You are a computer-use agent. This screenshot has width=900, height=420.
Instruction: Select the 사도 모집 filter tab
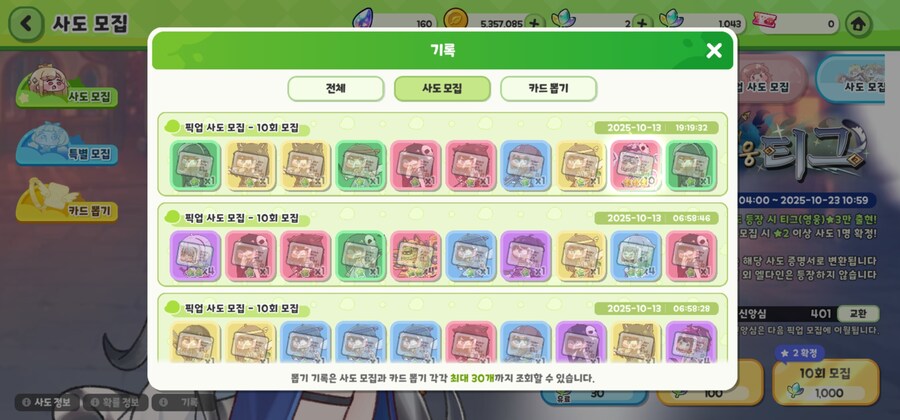(x=442, y=88)
